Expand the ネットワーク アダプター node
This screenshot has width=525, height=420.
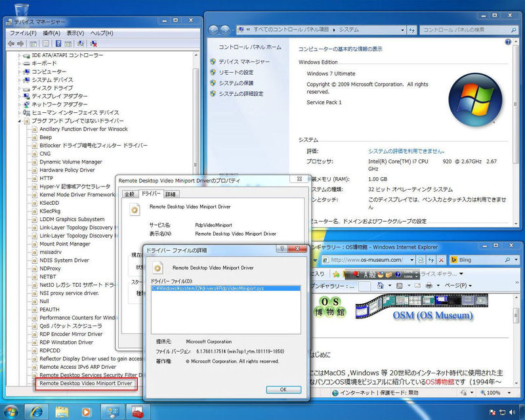(x=19, y=104)
